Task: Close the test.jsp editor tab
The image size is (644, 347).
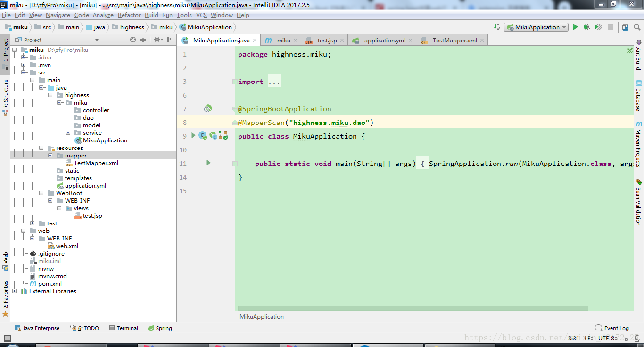Action: [342, 41]
